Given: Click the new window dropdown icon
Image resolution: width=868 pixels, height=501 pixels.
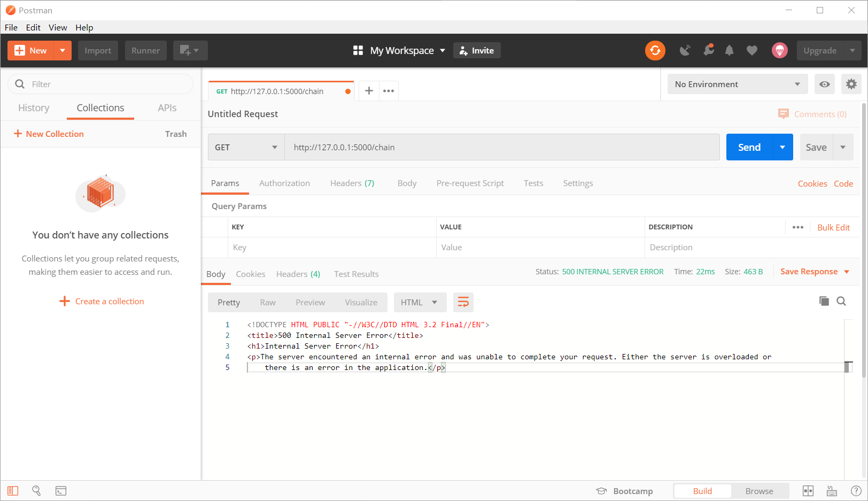Looking at the screenshot, I should pyautogui.click(x=190, y=50).
